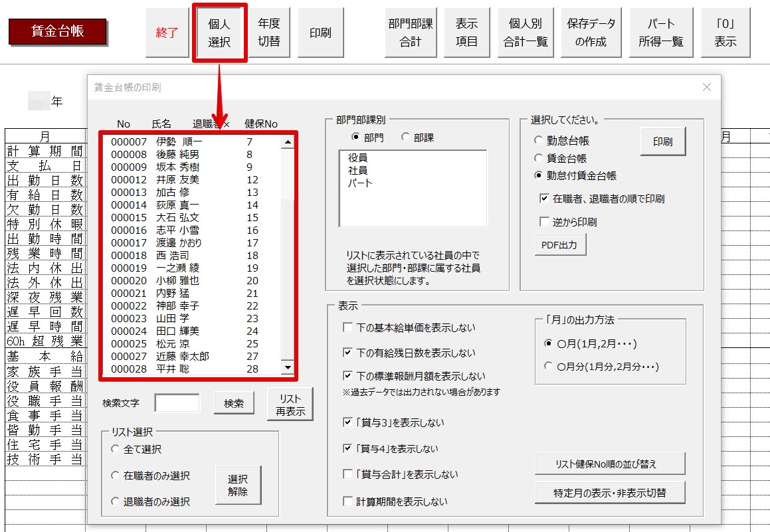Select employee 渡邊 かおり in the list
770x532 pixels.
coord(179,243)
